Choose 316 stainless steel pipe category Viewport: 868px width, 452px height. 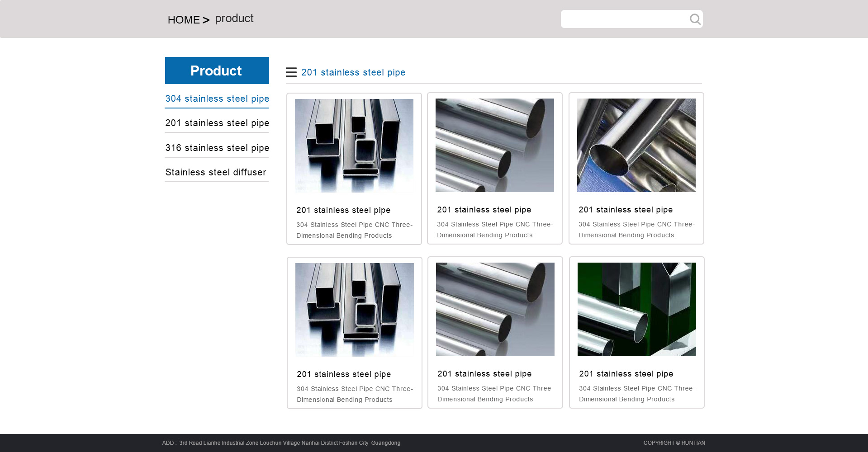tap(217, 148)
